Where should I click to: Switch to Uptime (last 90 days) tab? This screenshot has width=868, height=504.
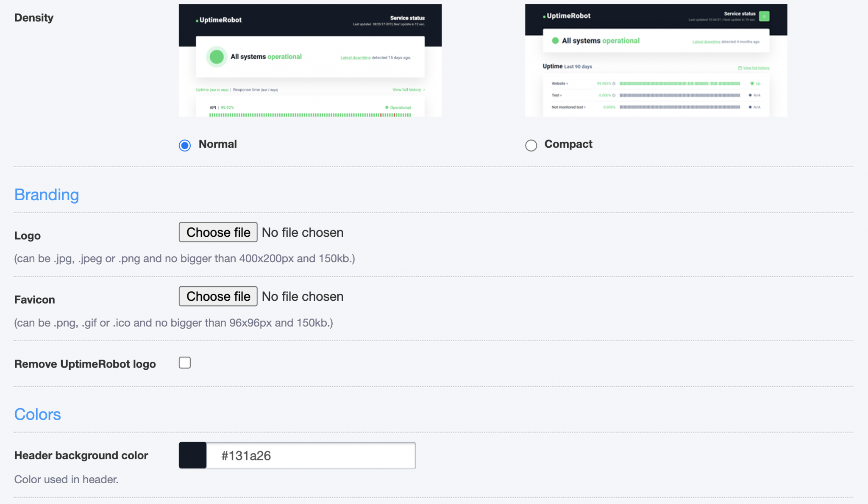[x=212, y=89]
